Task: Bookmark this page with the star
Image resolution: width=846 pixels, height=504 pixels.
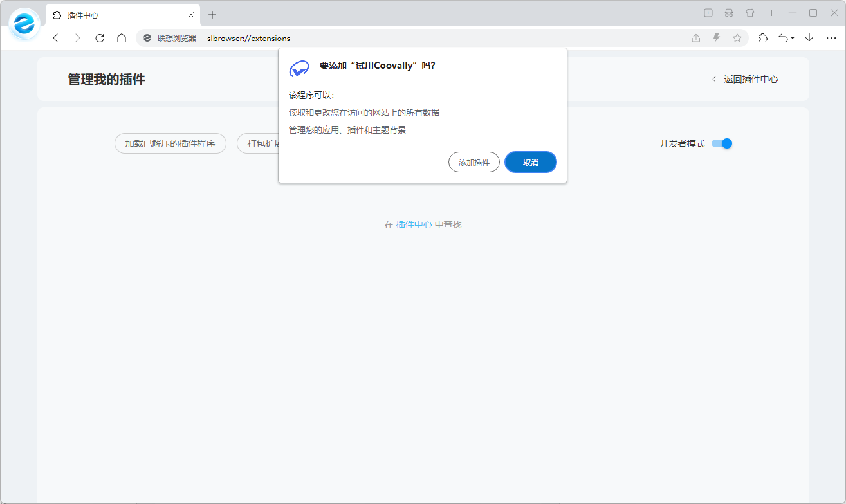Action: click(x=737, y=38)
